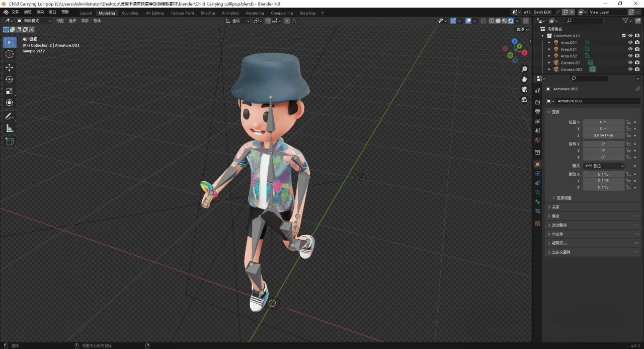Toggle Collection.015 eye visibility
This screenshot has width=644, height=349.
(630, 36)
